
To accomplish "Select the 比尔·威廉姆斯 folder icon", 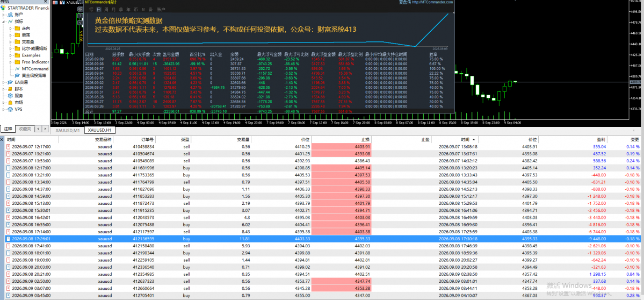I will click(x=17, y=48).
